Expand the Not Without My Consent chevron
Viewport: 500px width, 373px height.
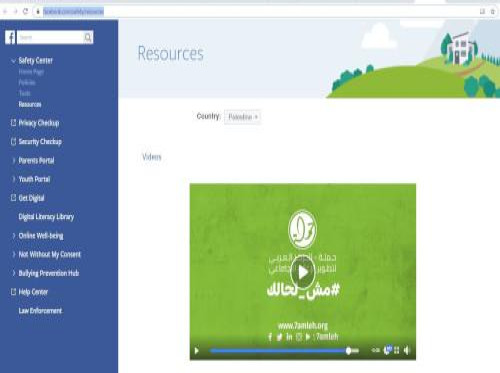[14, 254]
